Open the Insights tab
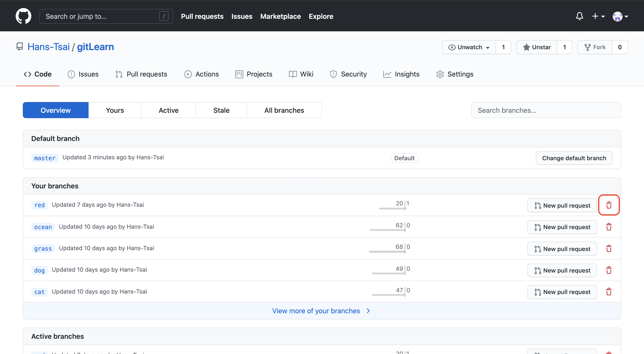The height and width of the screenshot is (354, 644). 401,74
